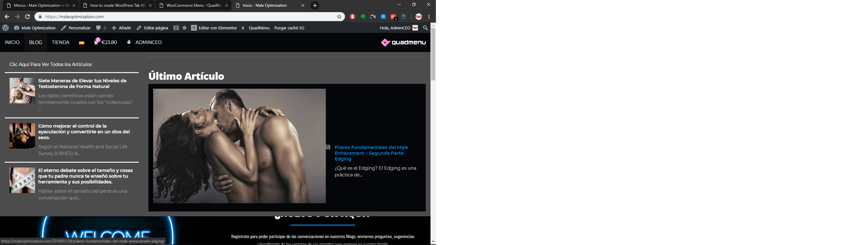
Task: Open the blue bookmark extension icon
Action: [x=404, y=17]
